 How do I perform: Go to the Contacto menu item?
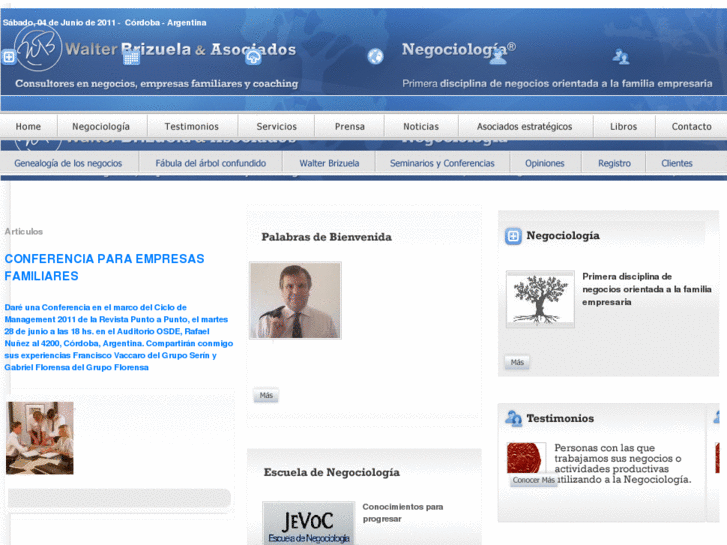(691, 126)
